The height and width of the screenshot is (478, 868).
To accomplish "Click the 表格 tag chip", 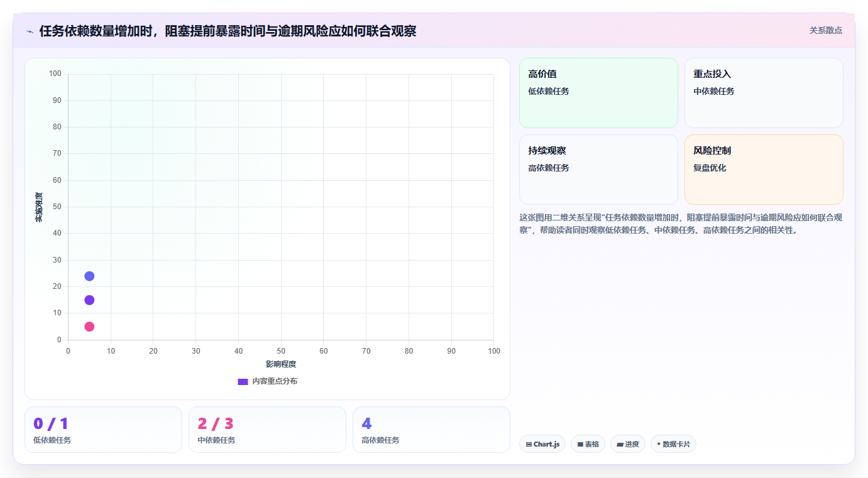I will point(588,444).
